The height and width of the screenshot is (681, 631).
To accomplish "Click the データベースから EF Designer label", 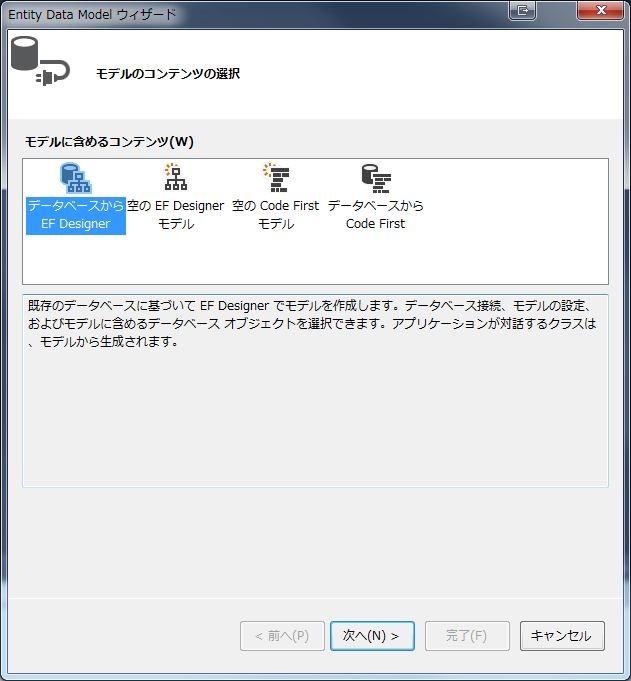I will (76, 215).
